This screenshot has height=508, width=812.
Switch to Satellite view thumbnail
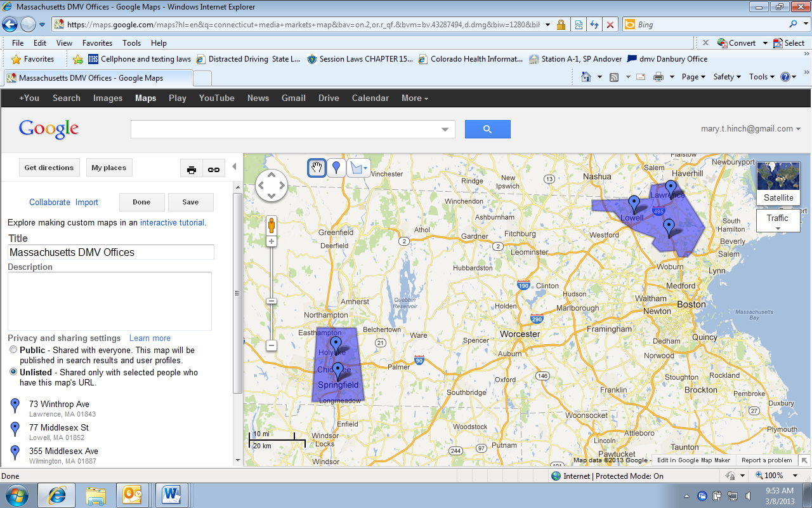778,183
